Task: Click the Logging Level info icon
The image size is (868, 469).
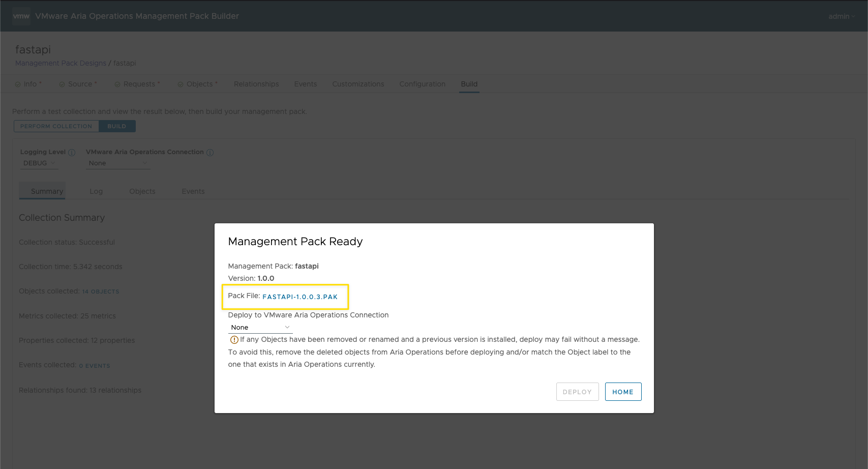Action: [x=72, y=153]
